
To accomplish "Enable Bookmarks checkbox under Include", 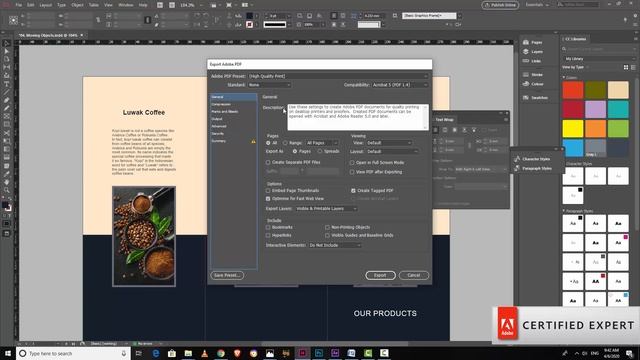I will pyautogui.click(x=268, y=227).
